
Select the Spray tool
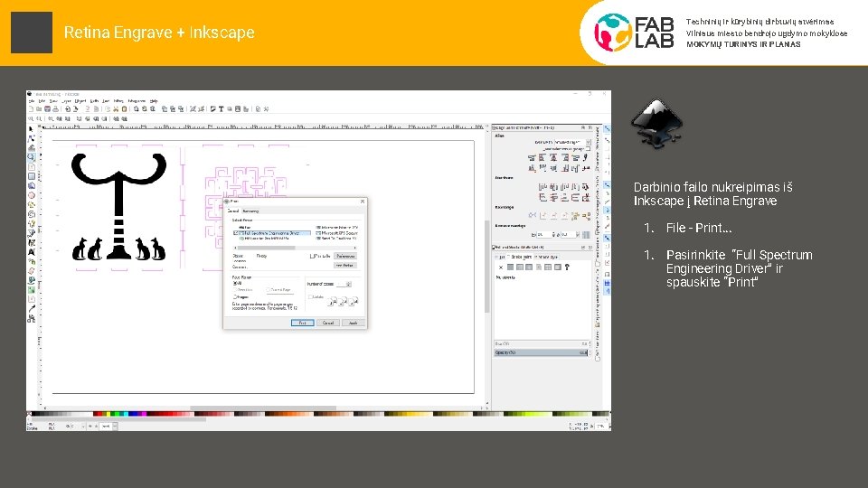(32, 261)
